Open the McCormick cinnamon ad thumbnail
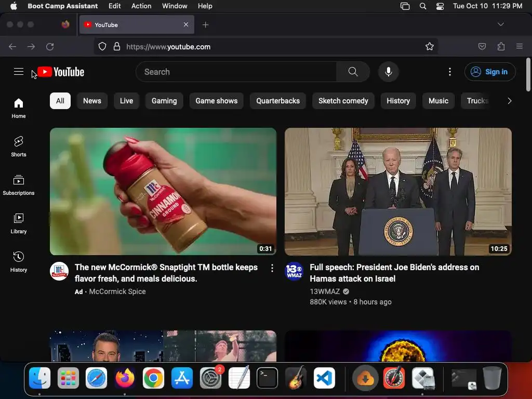This screenshot has width=532, height=399. coord(163,191)
